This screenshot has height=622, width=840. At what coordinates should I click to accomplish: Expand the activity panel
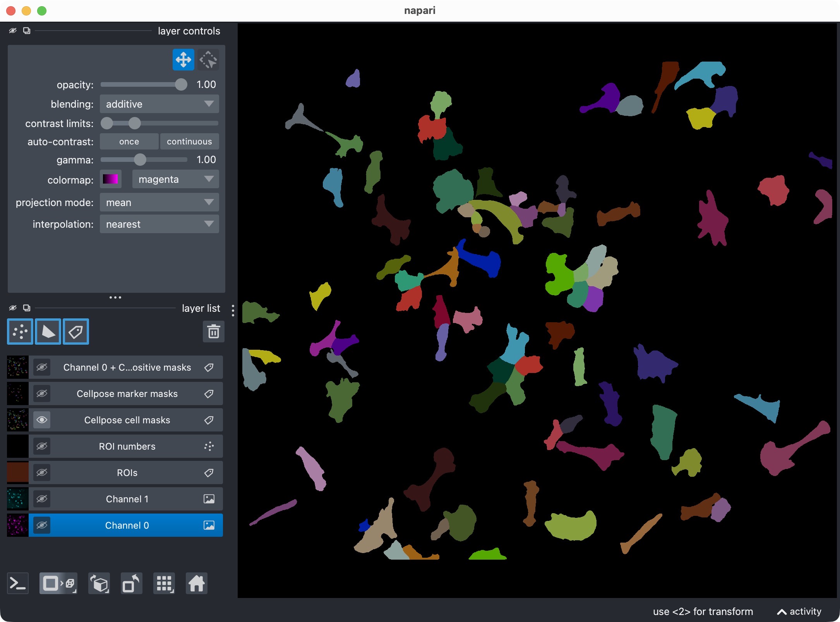click(799, 612)
